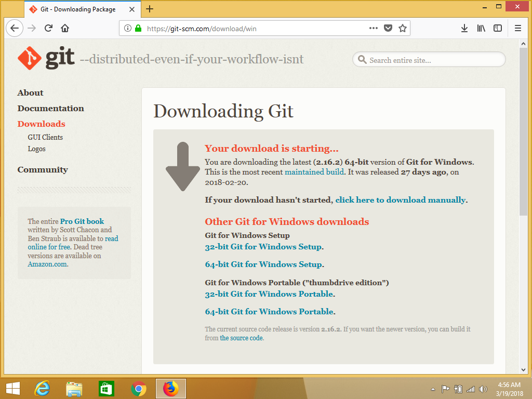Click the Search entire site field
The image size is (532, 399).
click(428, 59)
